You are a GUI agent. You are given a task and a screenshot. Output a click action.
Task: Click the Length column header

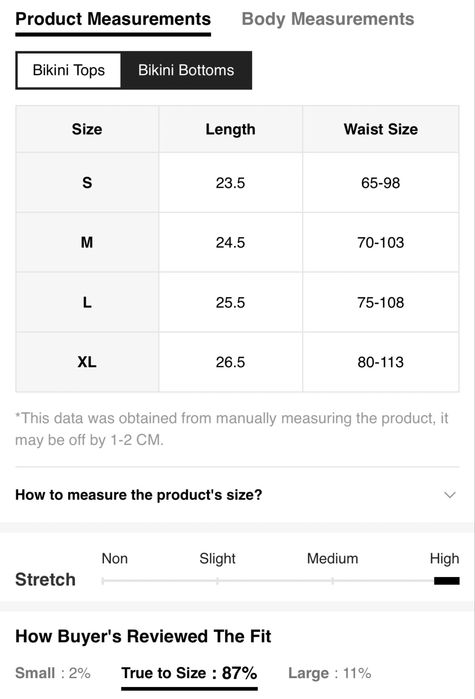(230, 129)
